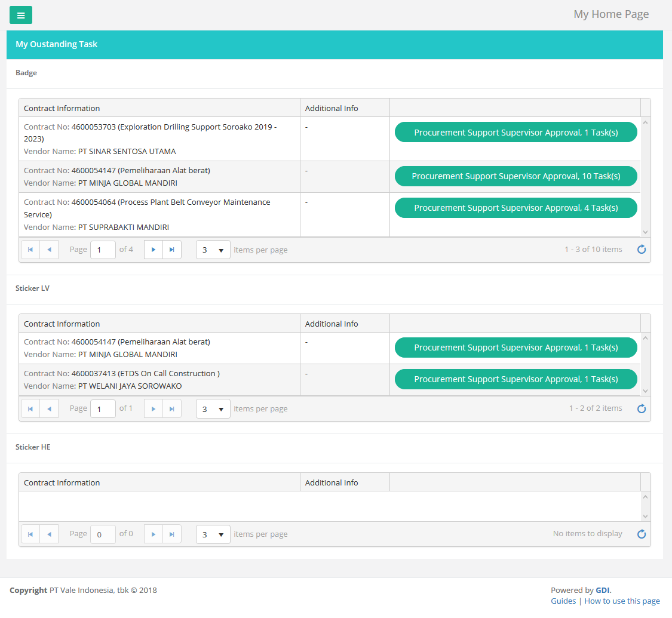Screen dimensions: 672x618
Task: Go to first page in Badge grid
Action: click(30, 250)
